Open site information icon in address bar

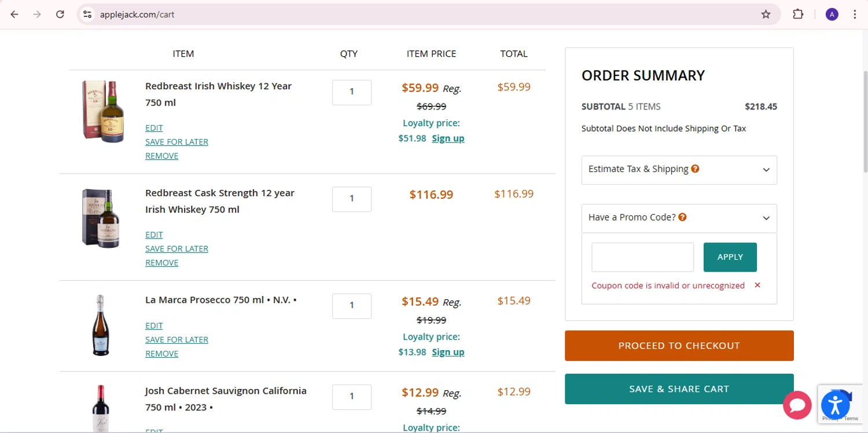(87, 14)
